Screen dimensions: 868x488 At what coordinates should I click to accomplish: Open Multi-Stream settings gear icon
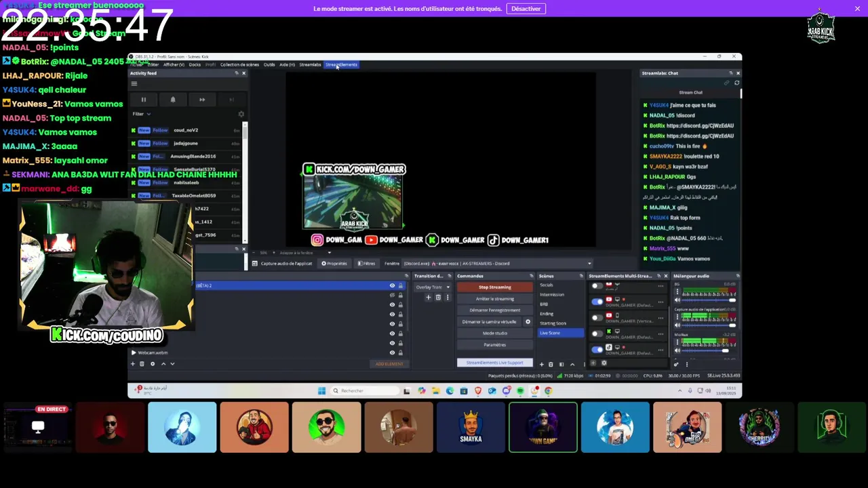click(x=604, y=363)
